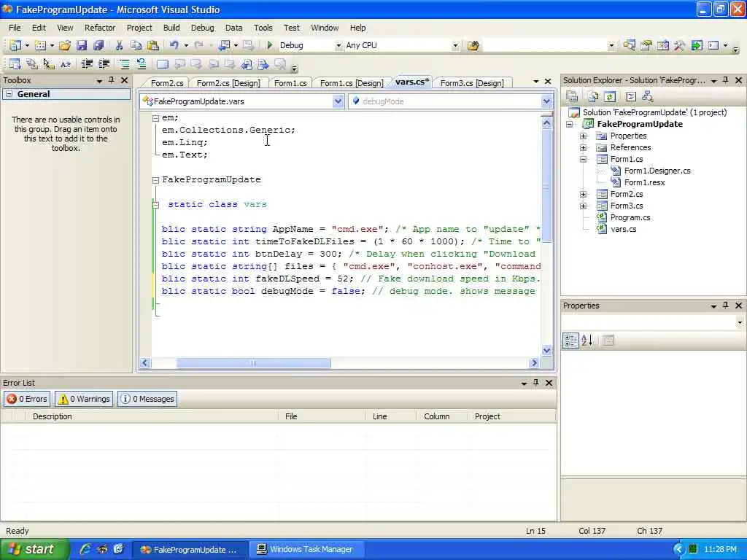
Task: Click the Find in Files icon
Action: pyautogui.click(x=473, y=46)
